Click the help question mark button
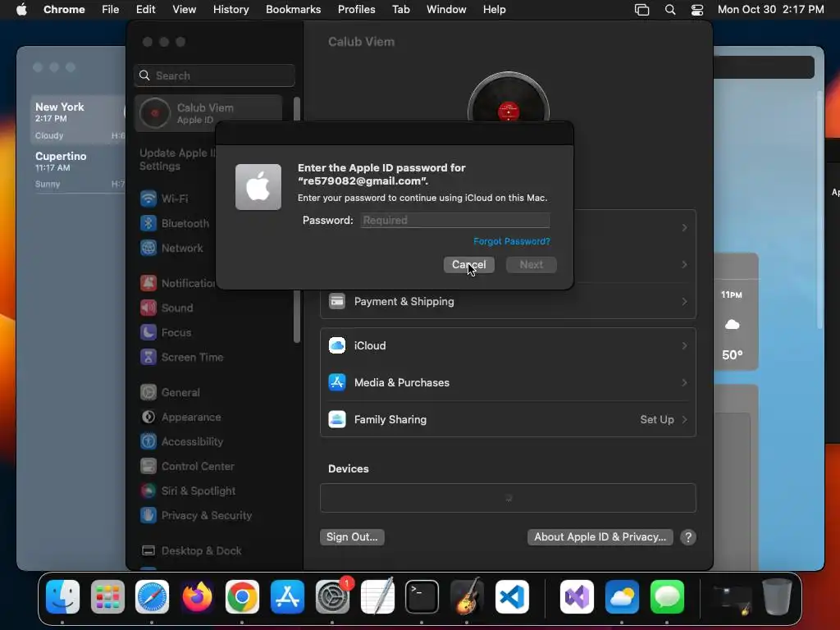The image size is (840, 630). click(688, 537)
